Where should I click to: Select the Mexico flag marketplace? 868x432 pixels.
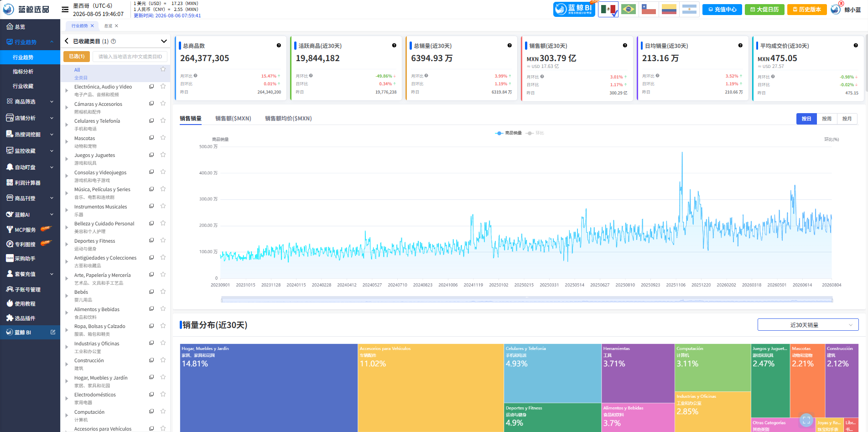(608, 9)
